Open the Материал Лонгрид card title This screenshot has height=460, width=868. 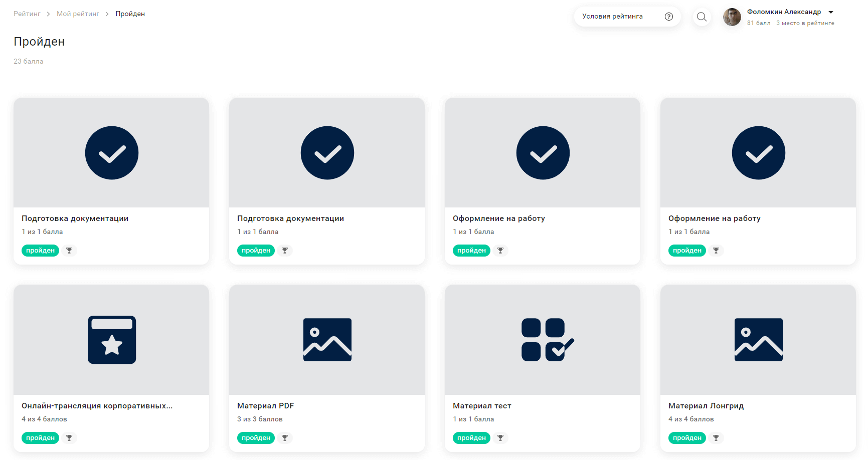(706, 406)
